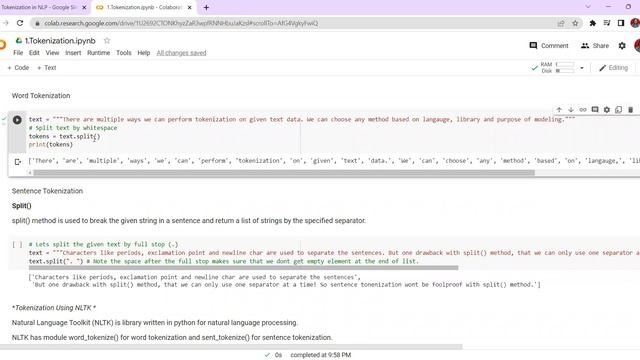Star the 1.Tokenization.ipynb notebook

tap(107, 40)
